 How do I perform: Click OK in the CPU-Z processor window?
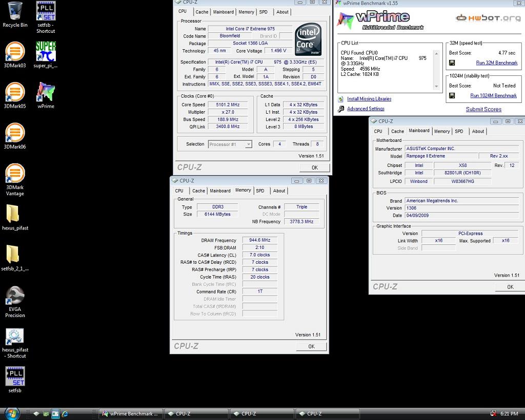click(315, 167)
